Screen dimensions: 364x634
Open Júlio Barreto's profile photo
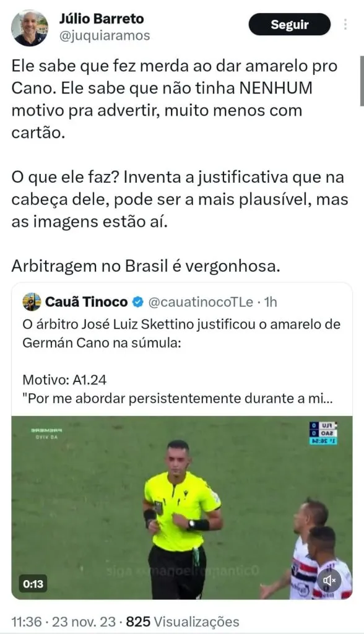pos(30,28)
